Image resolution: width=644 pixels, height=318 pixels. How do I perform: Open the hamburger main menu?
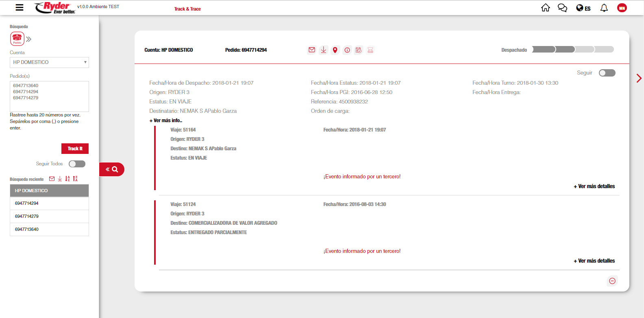(19, 7)
